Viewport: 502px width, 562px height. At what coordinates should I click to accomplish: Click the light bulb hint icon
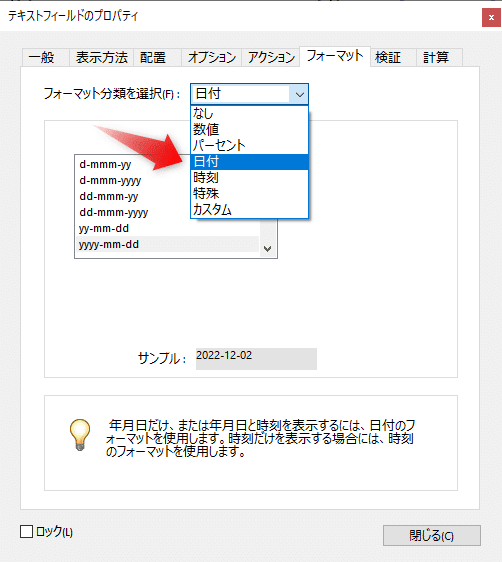(x=80, y=434)
